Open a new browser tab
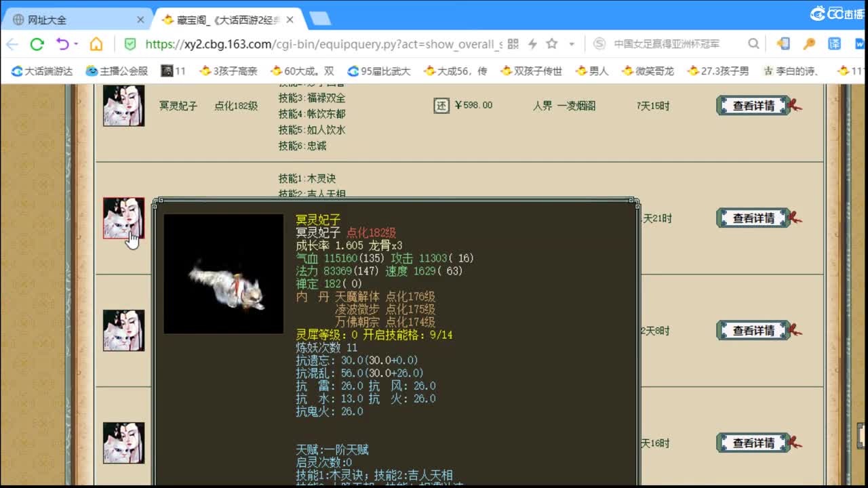 319,18
